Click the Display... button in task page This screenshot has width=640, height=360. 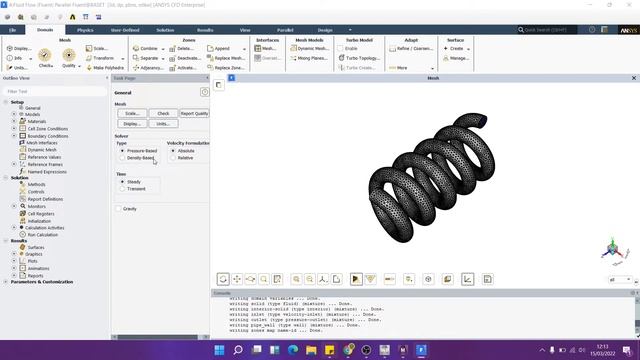tap(132, 123)
